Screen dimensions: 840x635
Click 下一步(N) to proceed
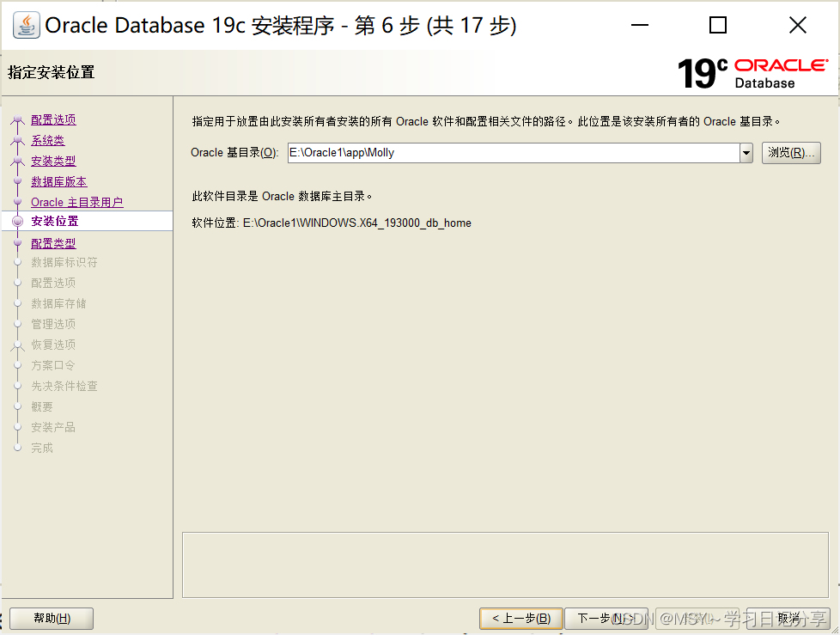pos(606,618)
